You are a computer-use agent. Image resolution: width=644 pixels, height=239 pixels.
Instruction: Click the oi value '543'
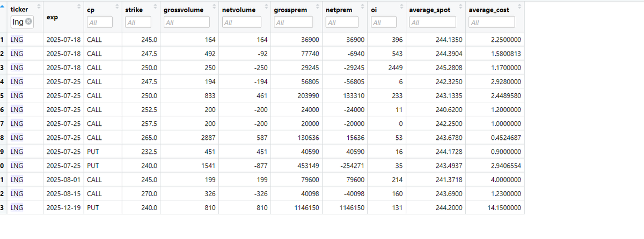point(397,54)
